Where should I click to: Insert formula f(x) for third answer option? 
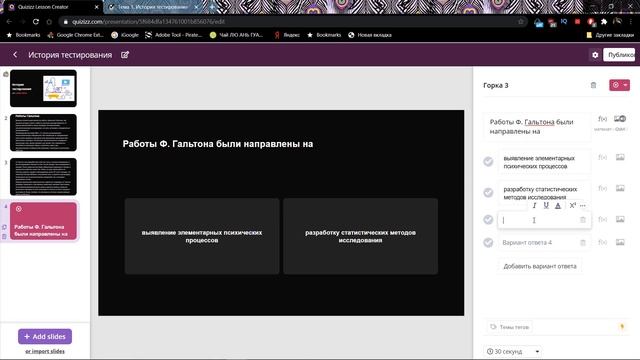(602, 219)
